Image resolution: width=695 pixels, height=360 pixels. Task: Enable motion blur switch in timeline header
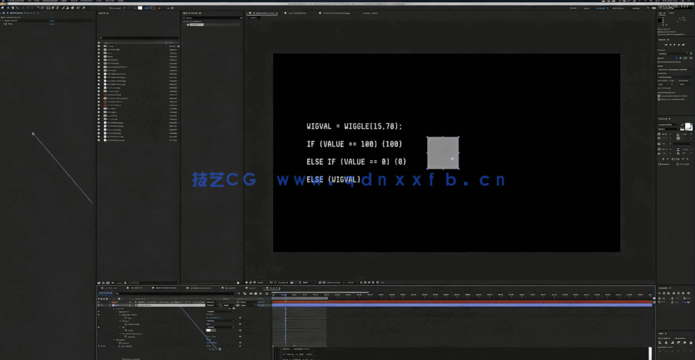pyautogui.click(x=261, y=293)
